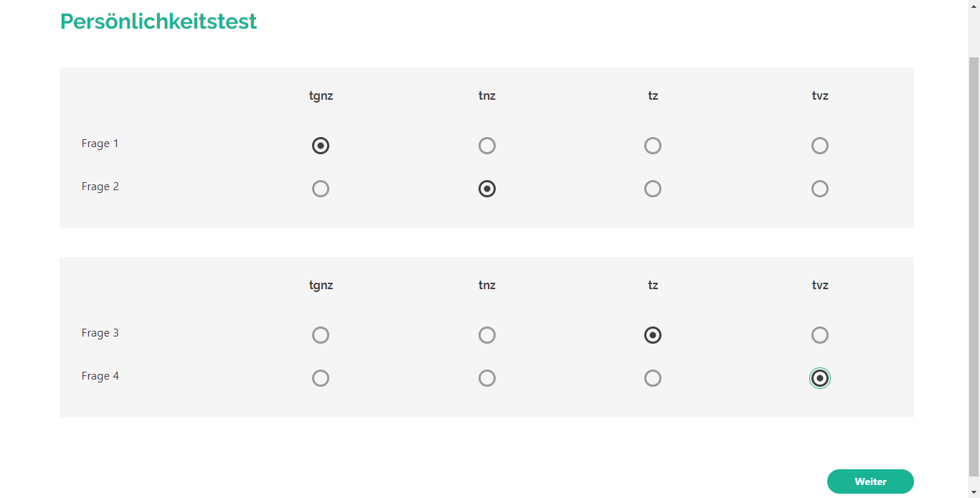Viewport: 980px width, 498px height.
Task: Pick tz radio for Frage 1
Action: (x=653, y=146)
